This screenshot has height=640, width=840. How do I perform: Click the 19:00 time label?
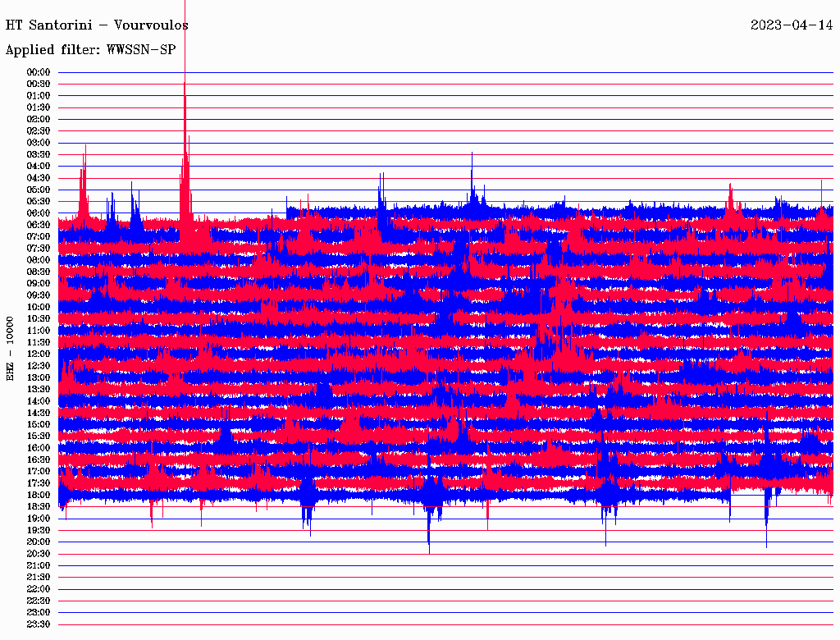coord(39,518)
